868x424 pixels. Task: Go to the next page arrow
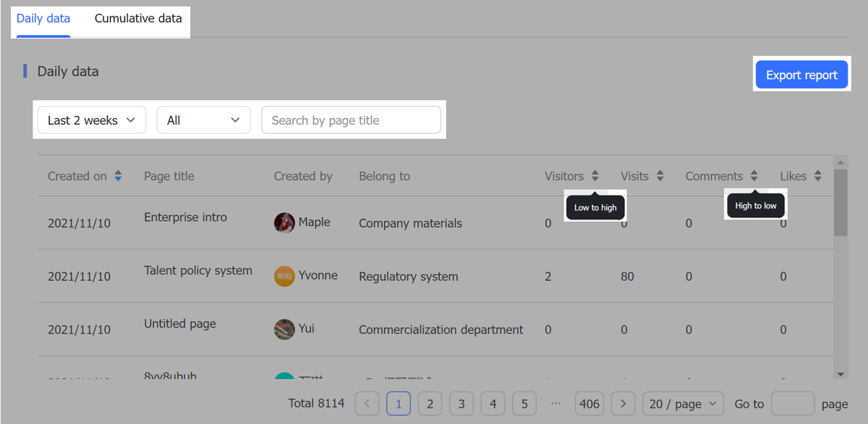pos(623,404)
